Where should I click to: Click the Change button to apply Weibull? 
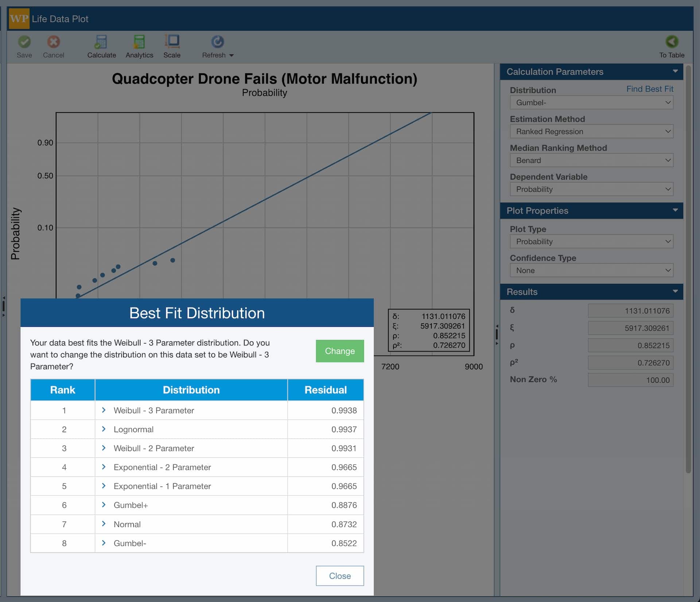(x=339, y=351)
